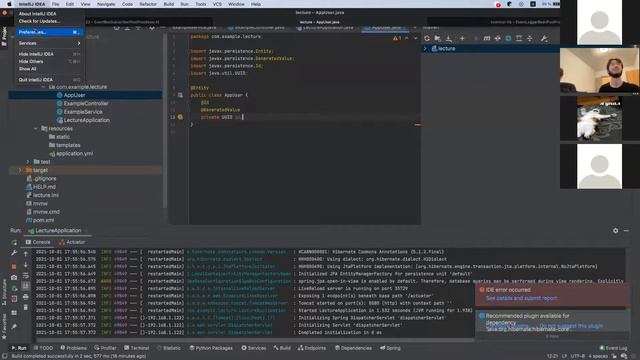Collapse all in Maven panel
The width and height of the screenshot is (640, 360).
pyautogui.click(x=530, y=38)
